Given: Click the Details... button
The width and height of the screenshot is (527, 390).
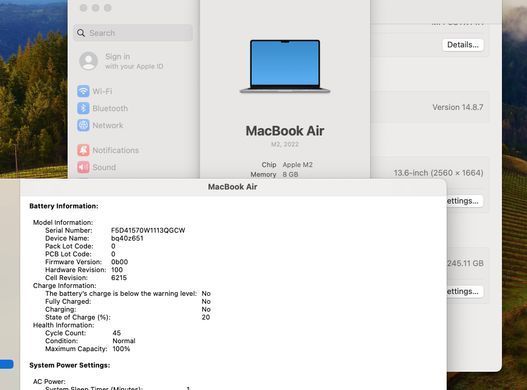Looking at the screenshot, I should pyautogui.click(x=463, y=45).
